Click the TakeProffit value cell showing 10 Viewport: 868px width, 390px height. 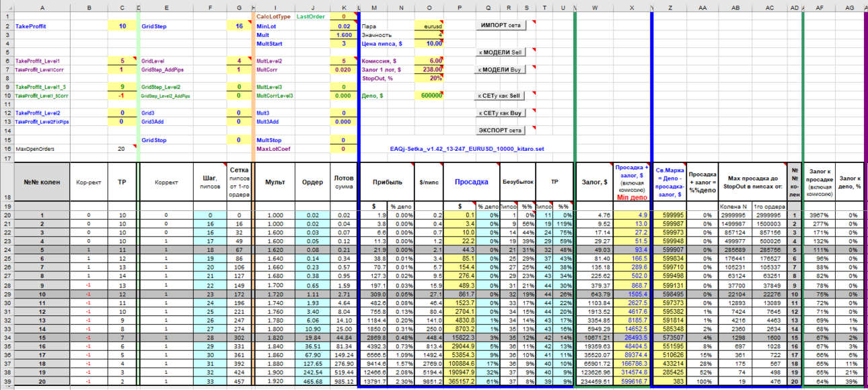click(x=122, y=26)
